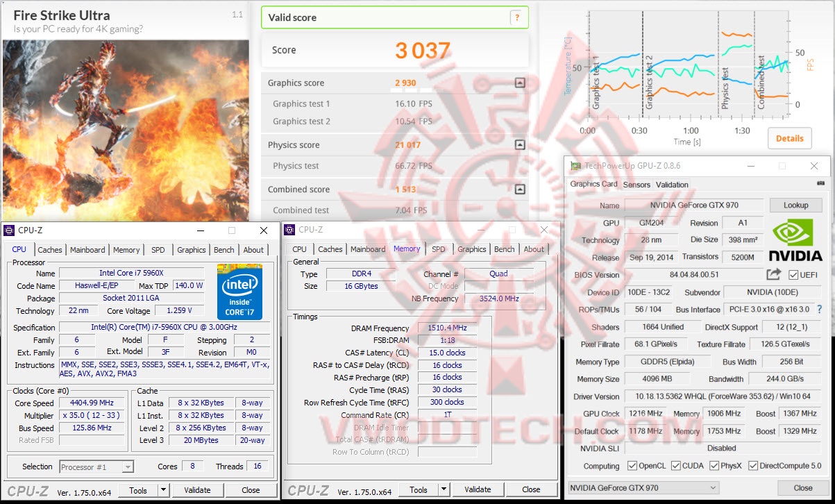Click Validate in the CPU-Z Memory-tab window

click(478, 490)
